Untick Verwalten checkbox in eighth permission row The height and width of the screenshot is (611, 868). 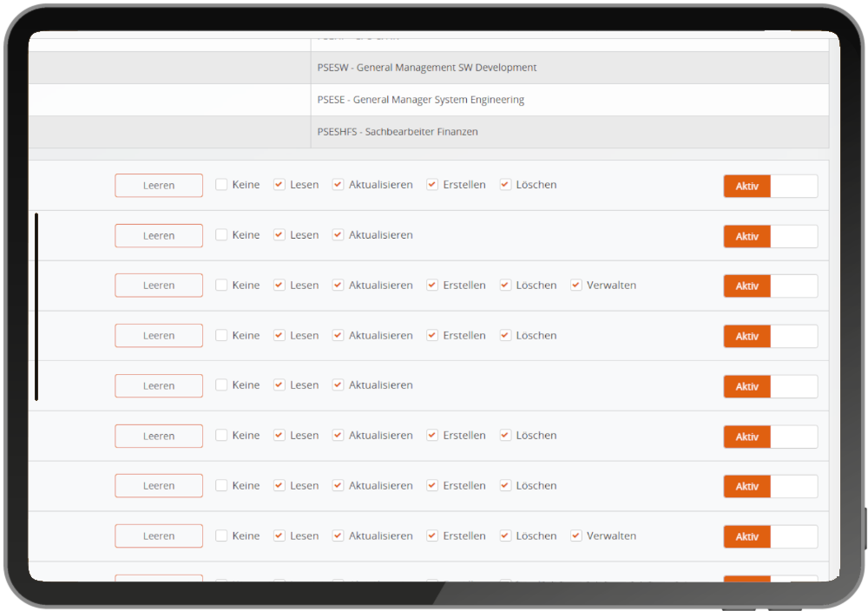pos(576,536)
